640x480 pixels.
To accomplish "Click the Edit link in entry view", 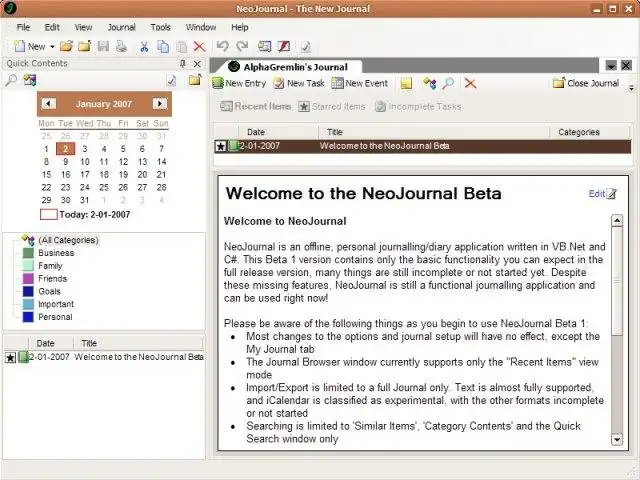I will point(602,193).
